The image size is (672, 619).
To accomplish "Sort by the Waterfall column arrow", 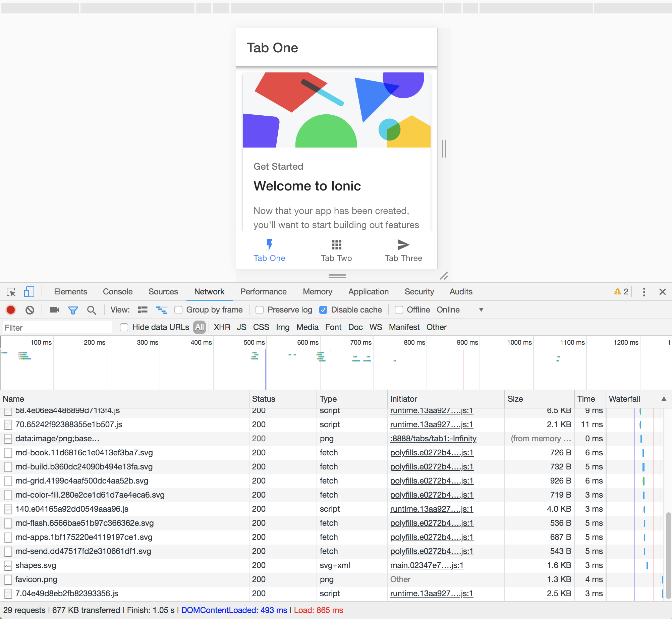I will coord(664,399).
